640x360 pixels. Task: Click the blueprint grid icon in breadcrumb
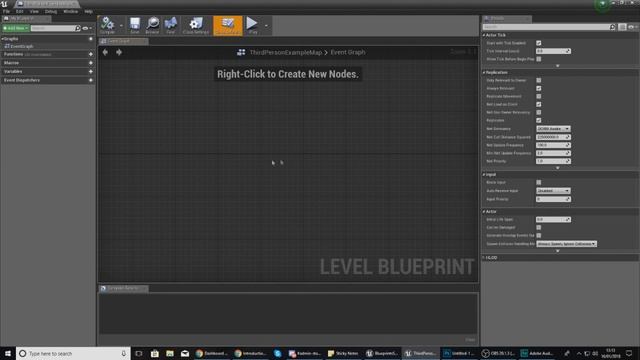coord(241,52)
